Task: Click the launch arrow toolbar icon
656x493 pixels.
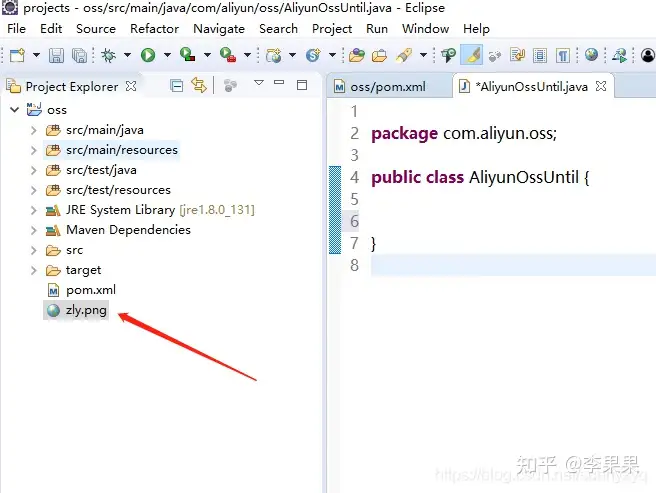Action: 620,55
